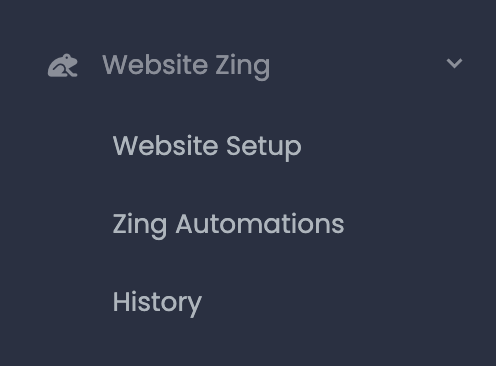Show the Zing History log
Screen dimensions: 496x366
pos(157,303)
